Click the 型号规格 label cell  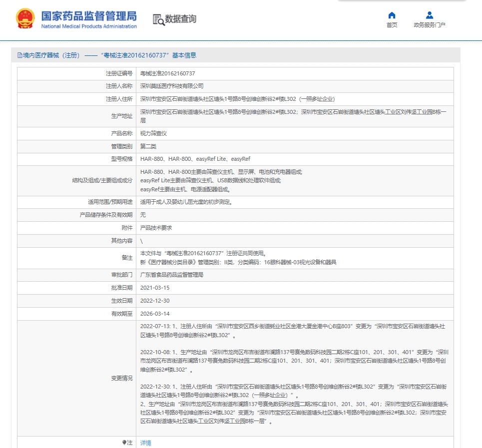click(x=77, y=159)
